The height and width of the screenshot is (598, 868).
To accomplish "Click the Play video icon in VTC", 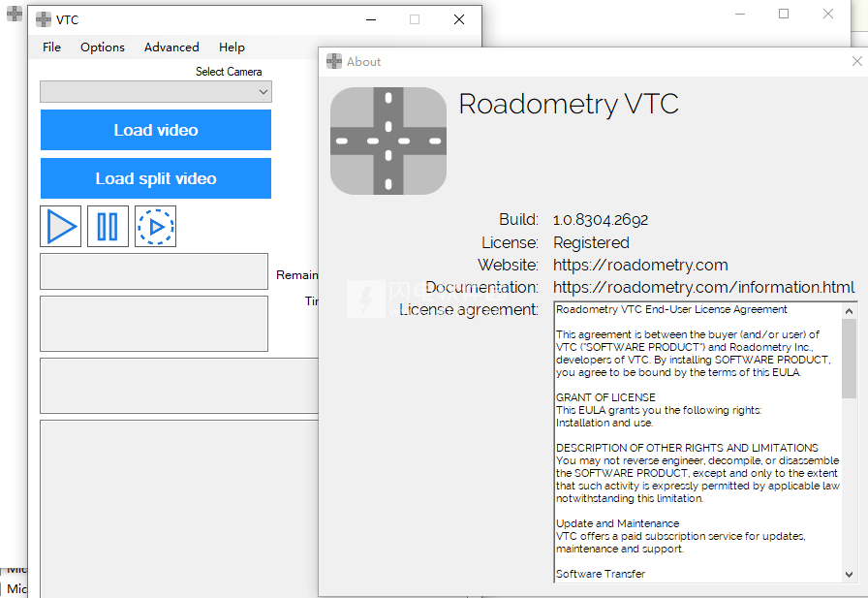I will coord(61,227).
